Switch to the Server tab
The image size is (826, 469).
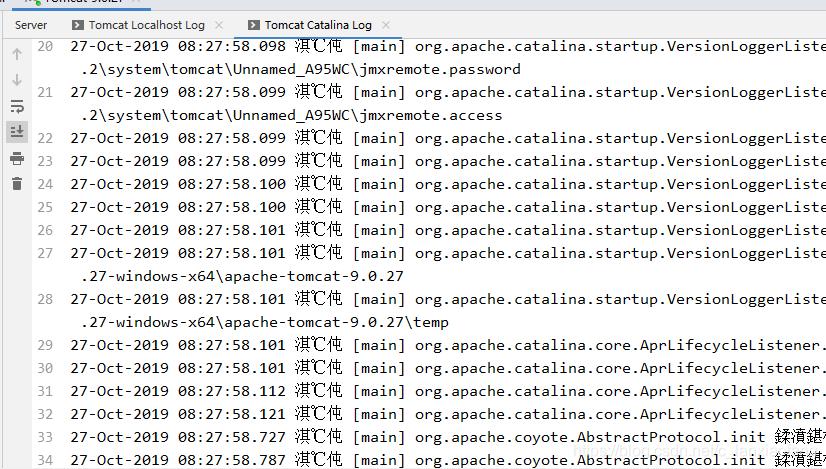click(x=31, y=25)
